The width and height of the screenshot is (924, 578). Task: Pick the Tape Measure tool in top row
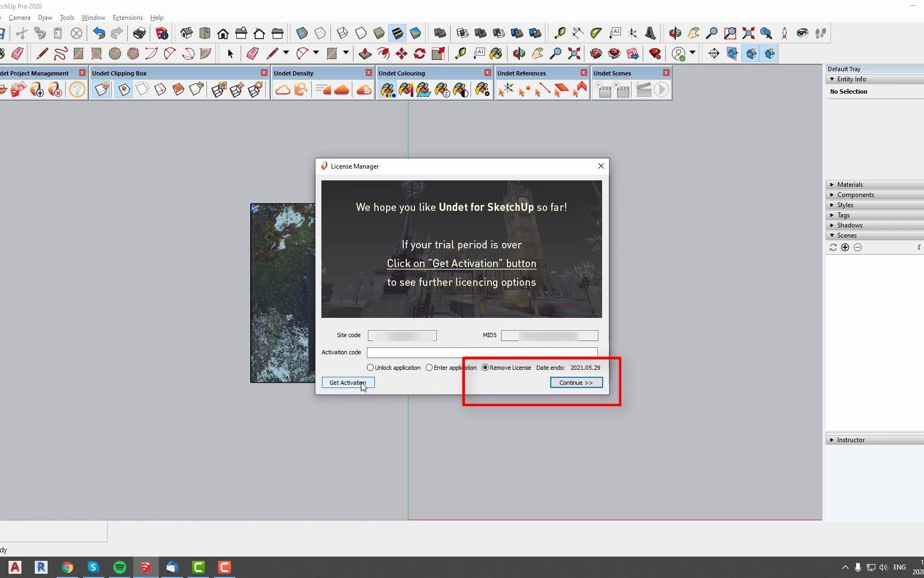[x=559, y=33]
